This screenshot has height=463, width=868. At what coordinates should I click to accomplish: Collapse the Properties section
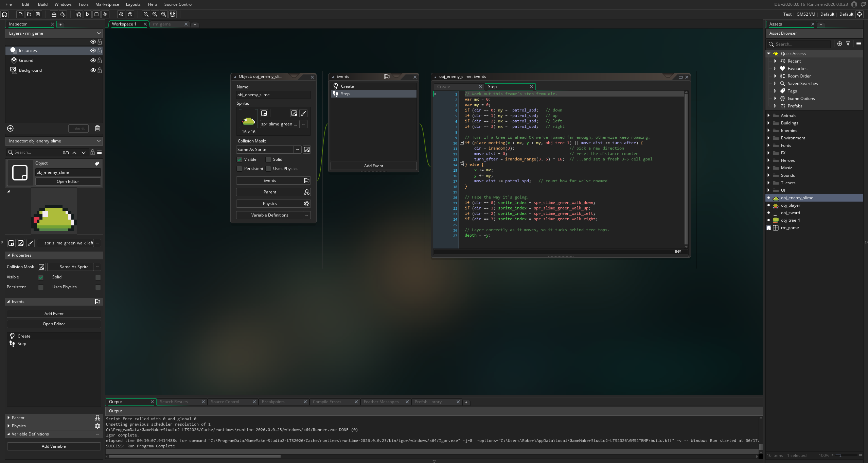tap(8, 255)
